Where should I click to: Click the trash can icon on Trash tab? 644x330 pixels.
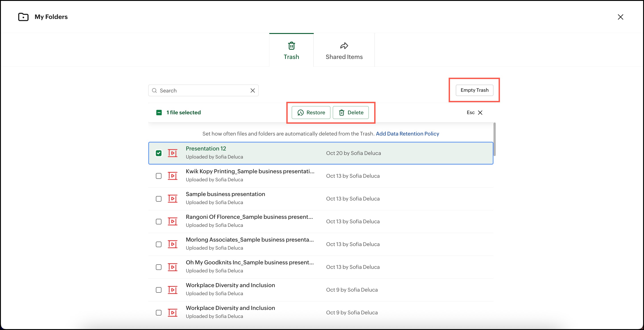pos(291,46)
